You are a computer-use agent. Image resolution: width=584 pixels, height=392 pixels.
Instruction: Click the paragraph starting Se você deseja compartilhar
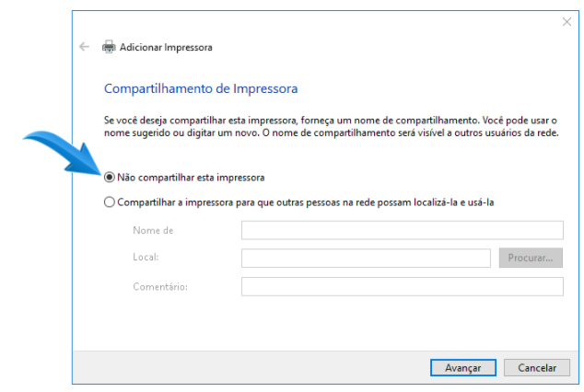pos(331,126)
